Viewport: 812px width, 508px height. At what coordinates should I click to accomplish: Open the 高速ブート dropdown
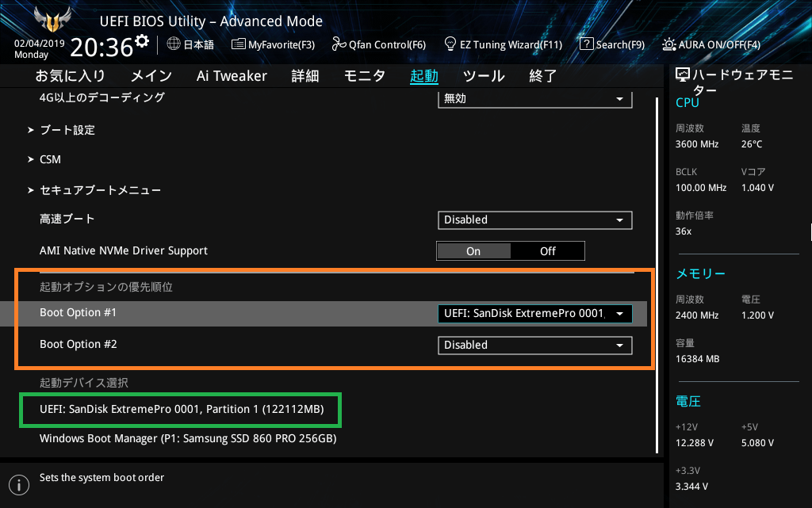pos(535,220)
